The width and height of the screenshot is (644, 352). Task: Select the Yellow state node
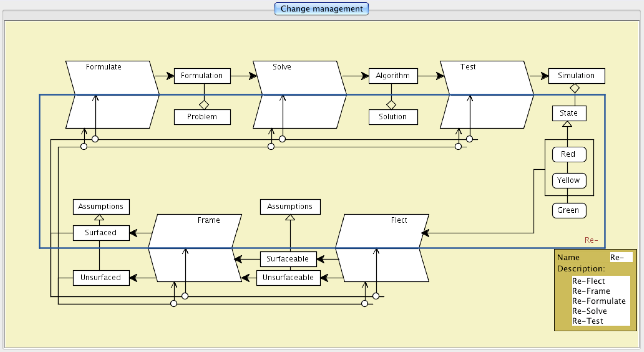click(x=569, y=180)
